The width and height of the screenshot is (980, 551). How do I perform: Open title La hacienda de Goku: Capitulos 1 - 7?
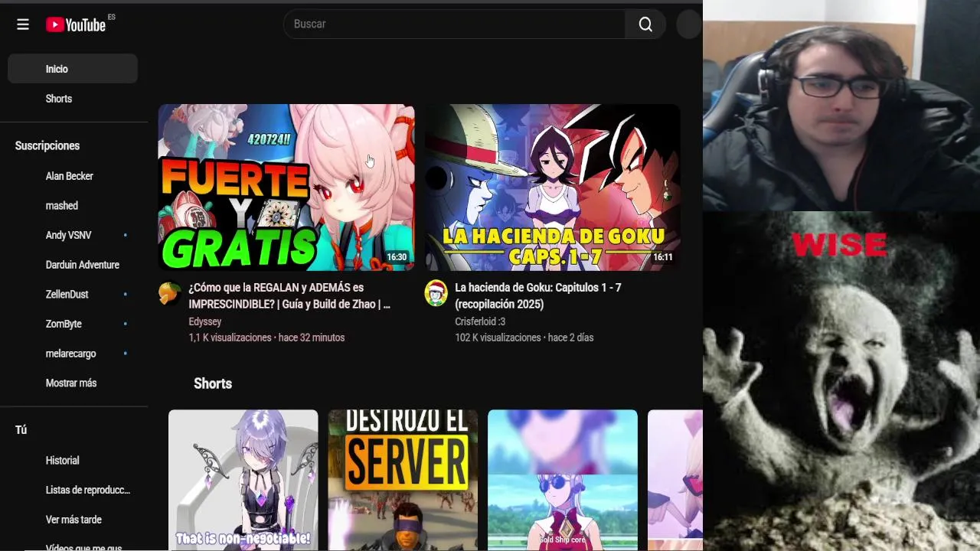[538, 295]
